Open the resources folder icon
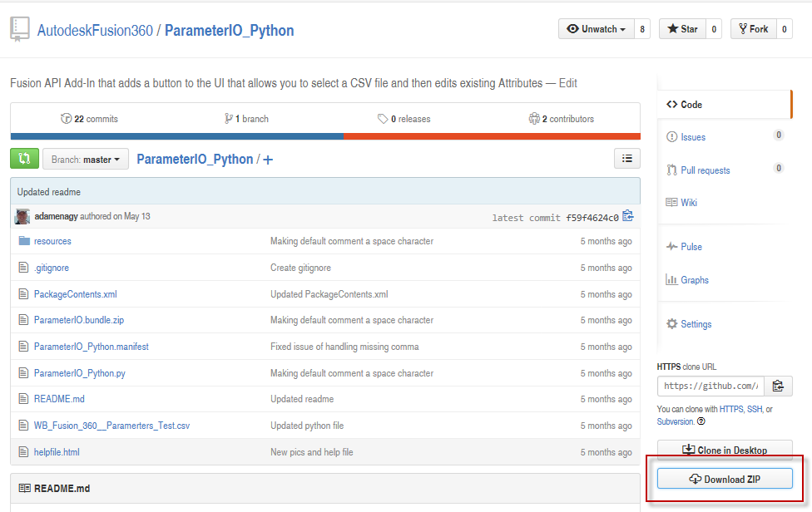Screen dimensions: 812x512 (24, 241)
